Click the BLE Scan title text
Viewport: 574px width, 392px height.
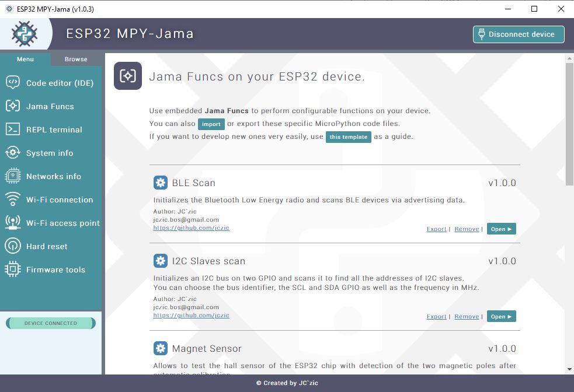click(194, 183)
